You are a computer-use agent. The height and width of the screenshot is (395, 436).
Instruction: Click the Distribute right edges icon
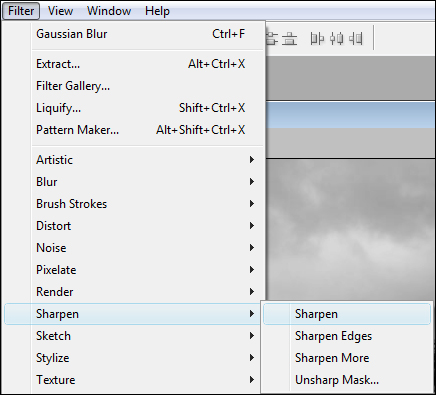click(x=356, y=39)
